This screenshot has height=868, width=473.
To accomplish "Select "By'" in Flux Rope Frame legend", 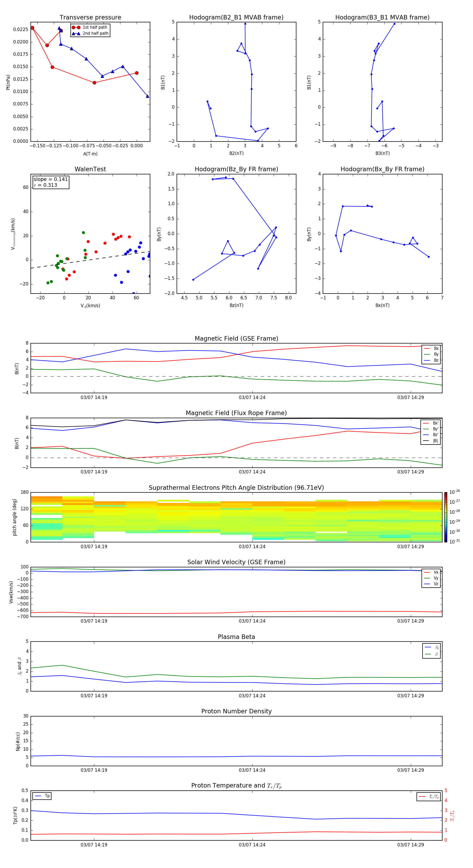I will [x=431, y=429].
